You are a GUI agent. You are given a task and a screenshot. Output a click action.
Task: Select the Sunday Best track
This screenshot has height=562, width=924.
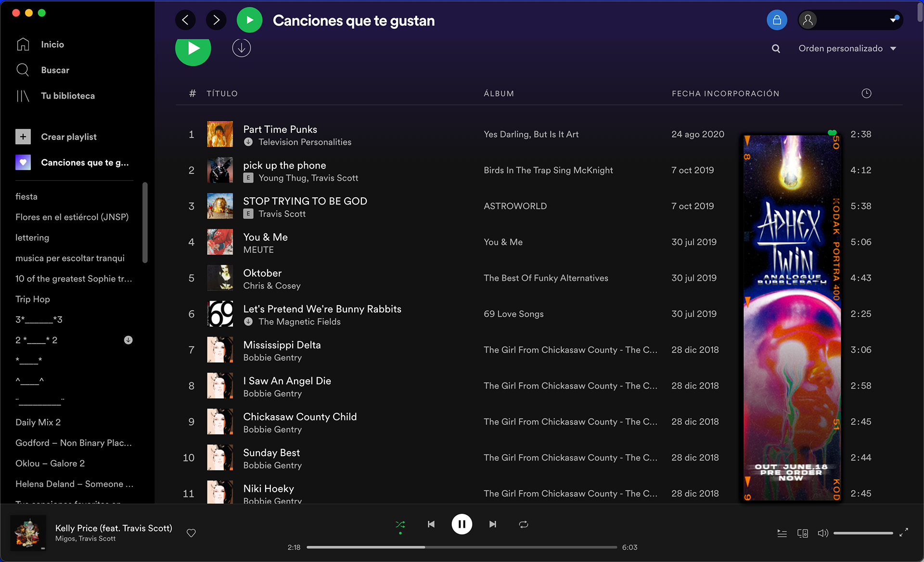pos(271,453)
